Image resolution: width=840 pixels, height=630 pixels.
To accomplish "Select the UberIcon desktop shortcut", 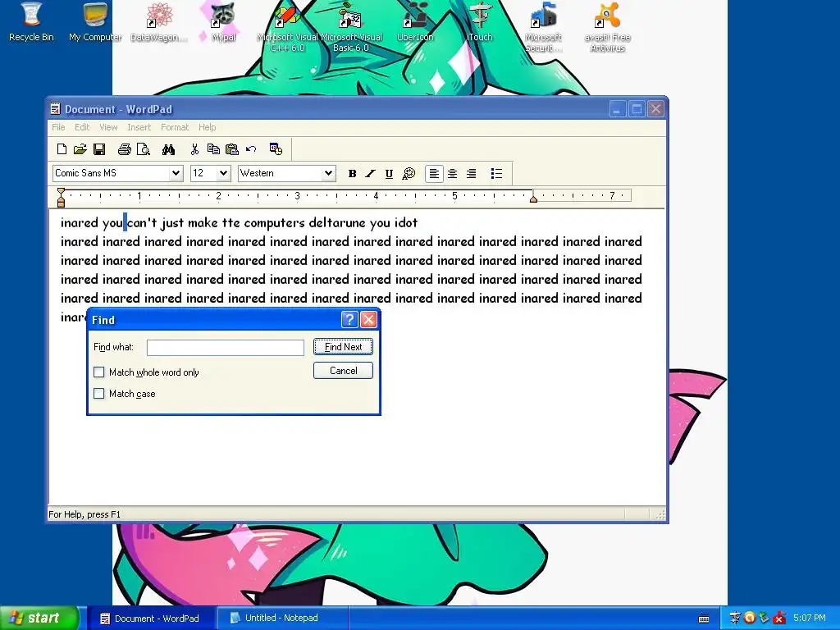I will (x=415, y=22).
